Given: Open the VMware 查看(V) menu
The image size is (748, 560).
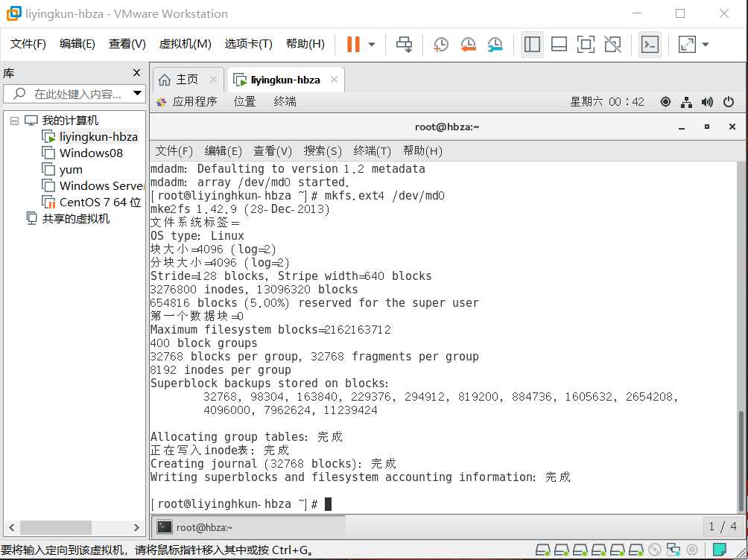Looking at the screenshot, I should click(x=127, y=44).
